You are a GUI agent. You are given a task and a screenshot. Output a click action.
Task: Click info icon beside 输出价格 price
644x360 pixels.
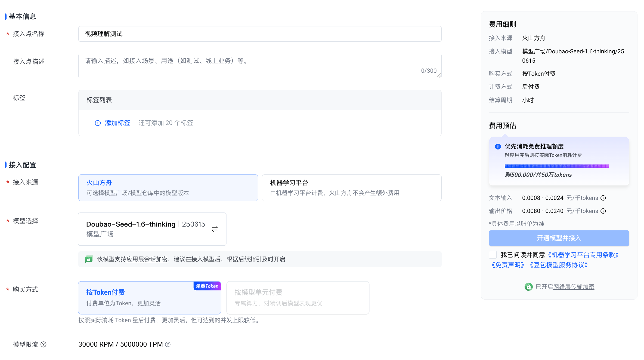click(603, 211)
